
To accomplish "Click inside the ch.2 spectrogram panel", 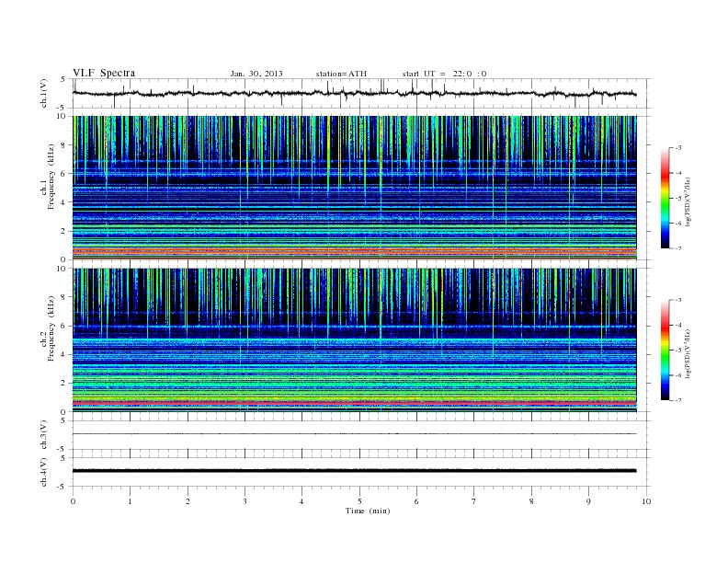I will point(354,340).
